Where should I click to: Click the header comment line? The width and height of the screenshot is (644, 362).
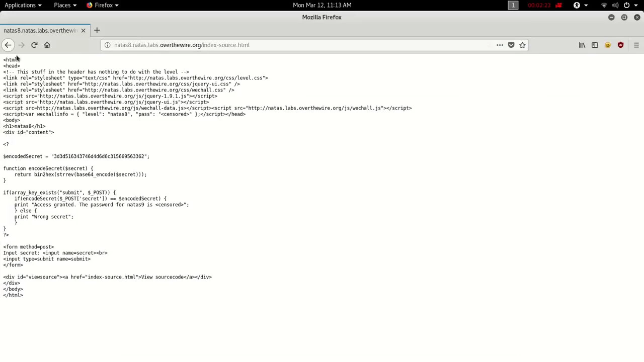96,72
